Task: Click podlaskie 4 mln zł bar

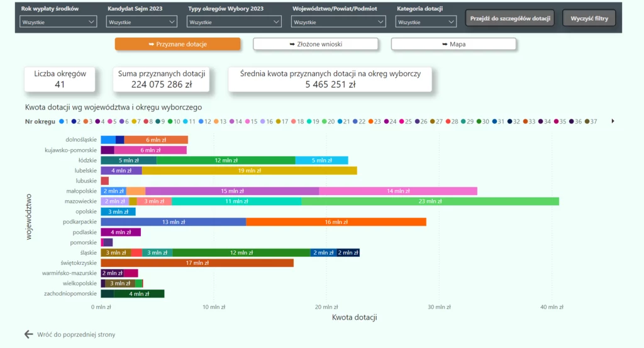Action: pyautogui.click(x=121, y=232)
